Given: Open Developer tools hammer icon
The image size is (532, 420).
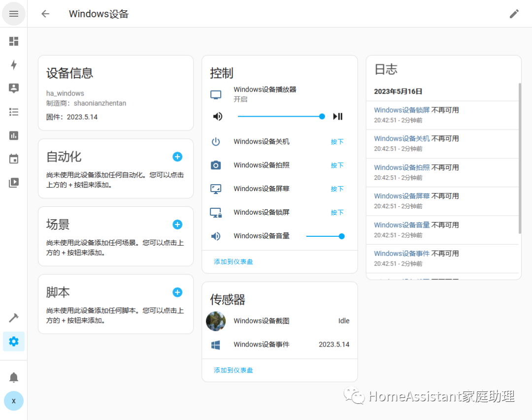Looking at the screenshot, I should point(14,318).
